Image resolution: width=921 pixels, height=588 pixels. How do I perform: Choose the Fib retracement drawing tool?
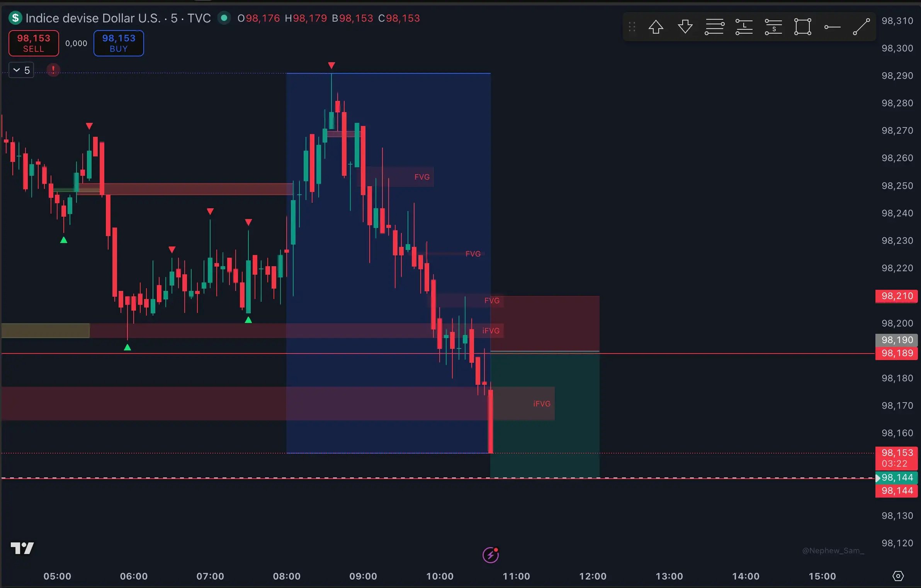(x=714, y=27)
